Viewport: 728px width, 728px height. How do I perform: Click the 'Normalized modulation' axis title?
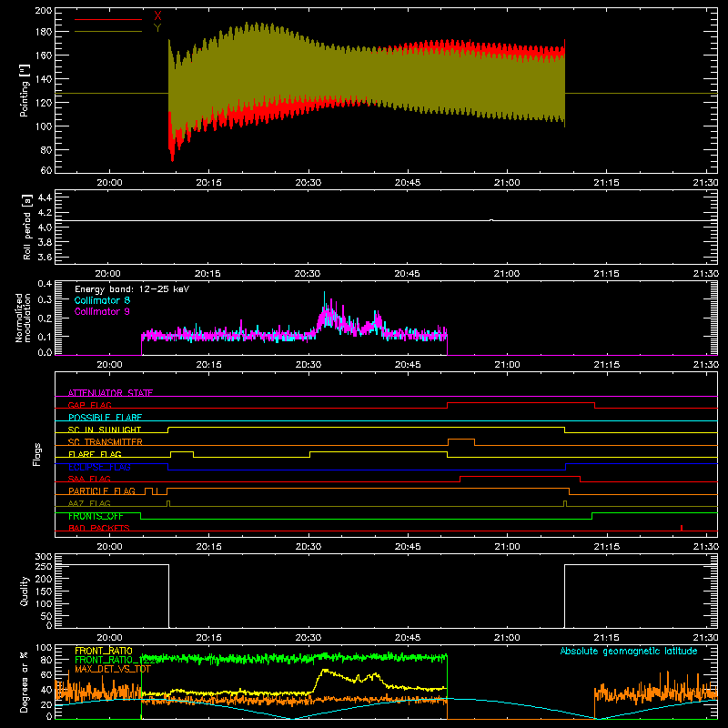[24, 318]
